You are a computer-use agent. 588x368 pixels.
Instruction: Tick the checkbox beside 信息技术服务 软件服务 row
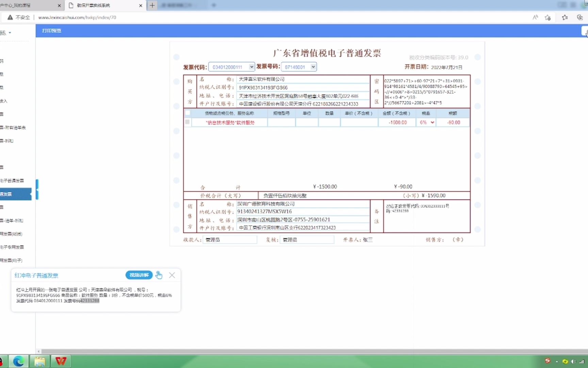[x=187, y=122]
